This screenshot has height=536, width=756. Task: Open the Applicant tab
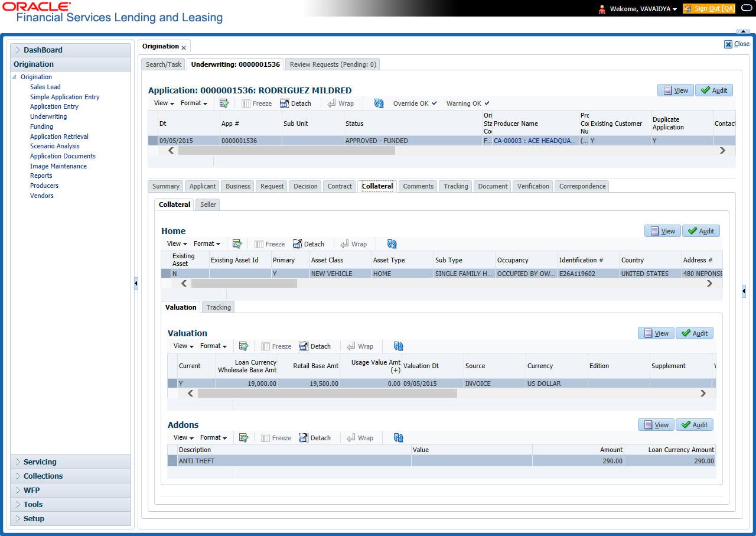pyautogui.click(x=203, y=186)
